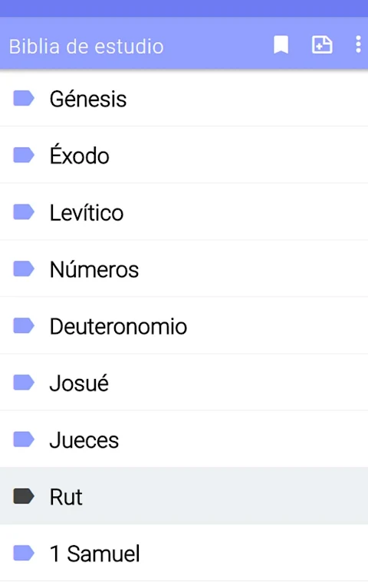Select the Jueces list item
Image resolution: width=368 pixels, height=588 pixels.
click(x=184, y=439)
